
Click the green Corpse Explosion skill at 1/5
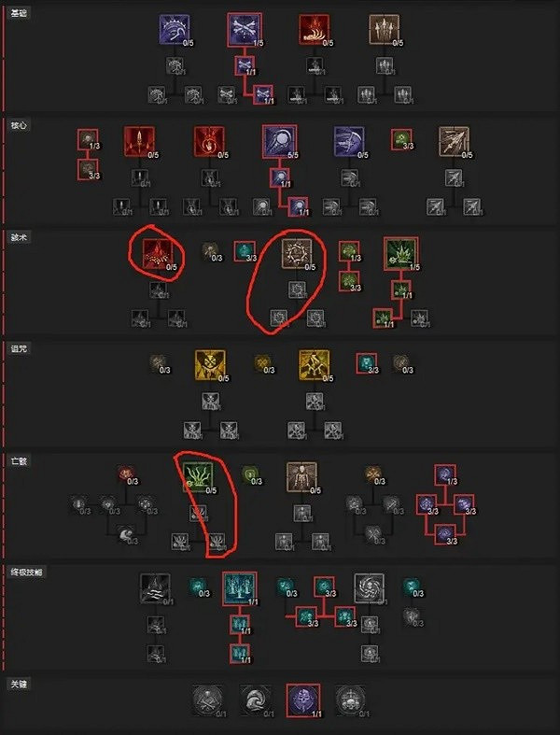point(401,254)
